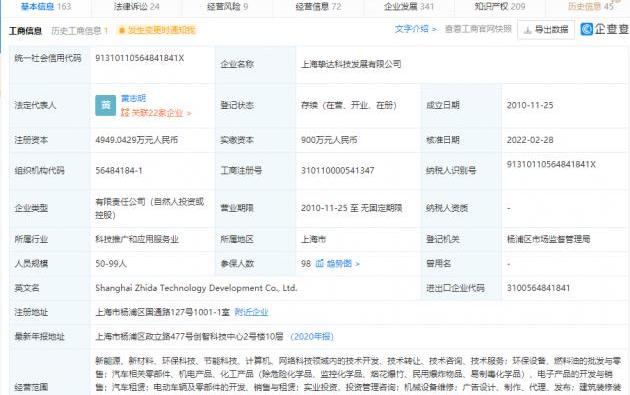630x395 pixels.
Task: Select establishment date 2010-11-25
Action: coord(530,105)
